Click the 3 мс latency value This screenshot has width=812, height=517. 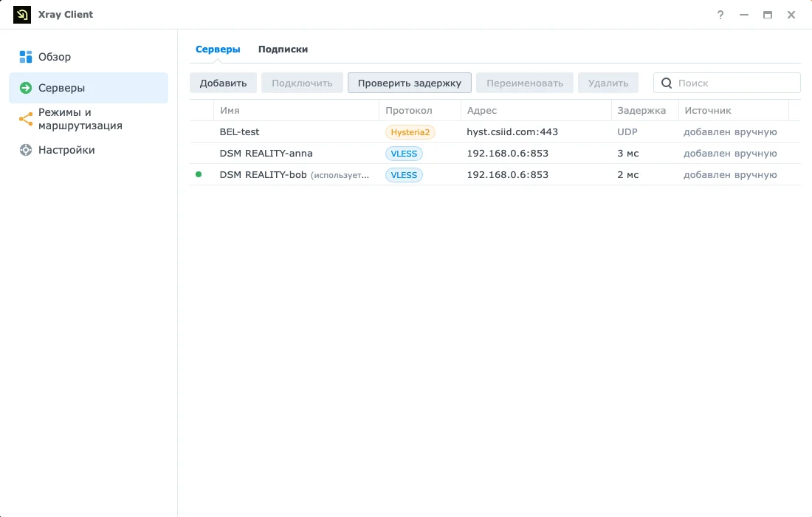tap(627, 154)
